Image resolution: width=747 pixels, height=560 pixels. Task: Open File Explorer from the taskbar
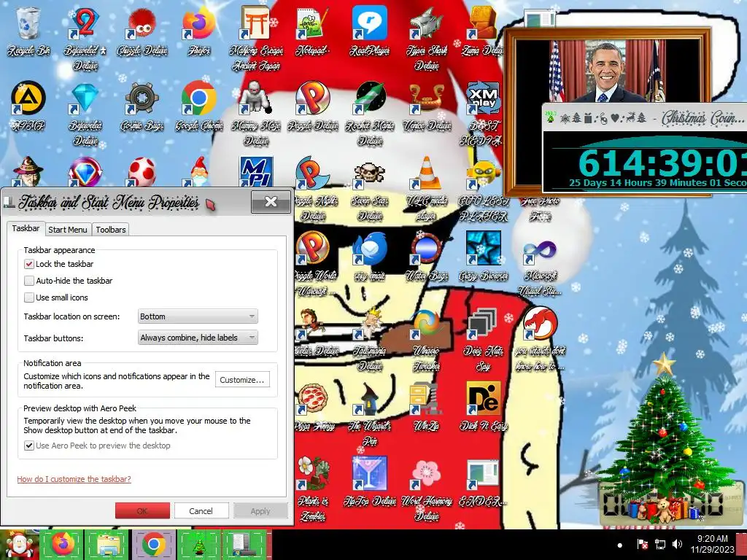point(107,545)
